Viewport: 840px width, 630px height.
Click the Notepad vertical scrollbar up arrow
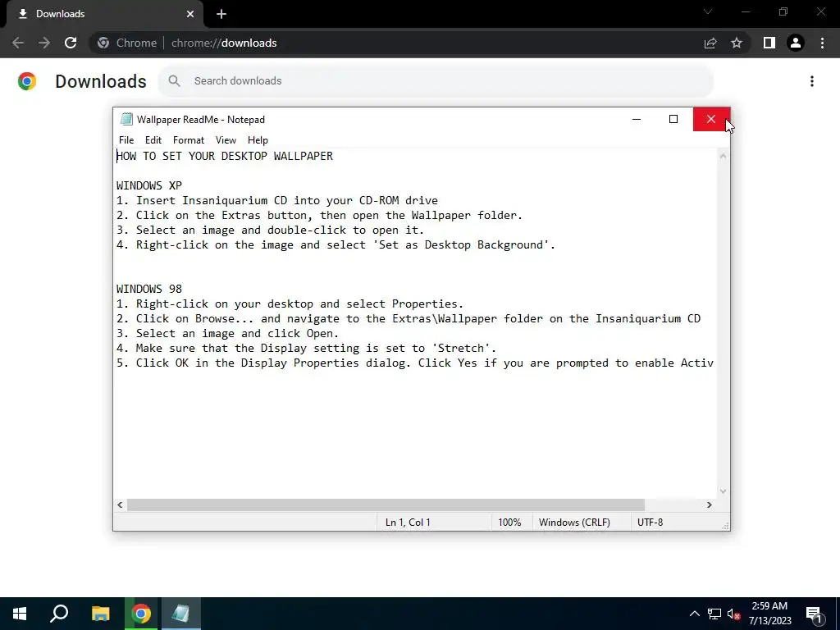[724, 156]
